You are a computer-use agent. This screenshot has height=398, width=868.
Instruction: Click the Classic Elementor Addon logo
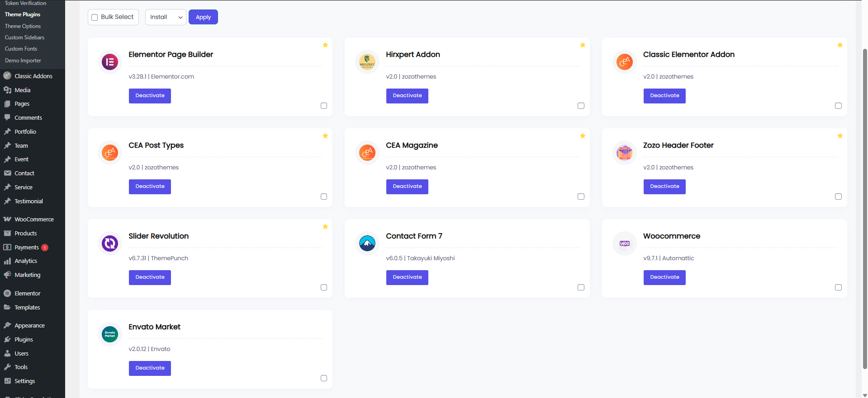coord(625,62)
